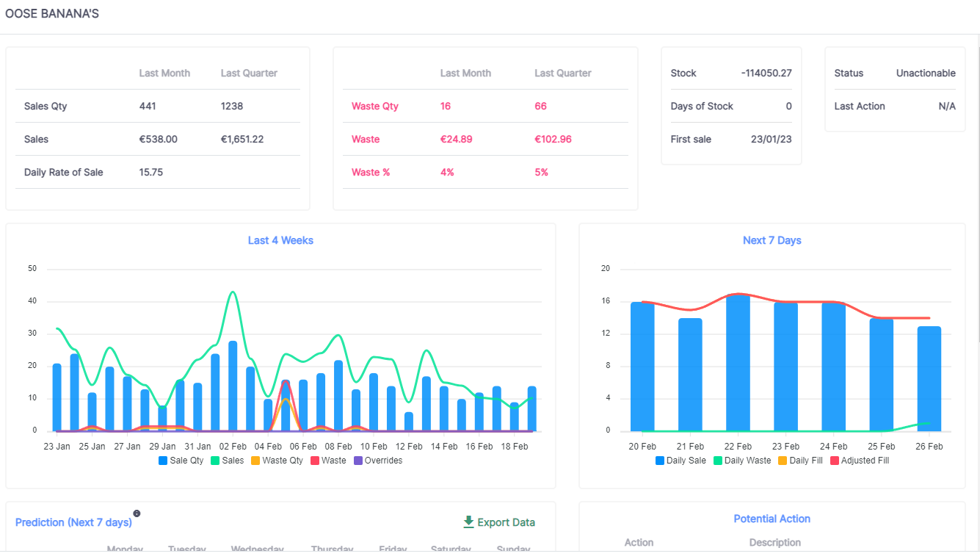Toggle the Daily Sale legend series

[x=680, y=461]
